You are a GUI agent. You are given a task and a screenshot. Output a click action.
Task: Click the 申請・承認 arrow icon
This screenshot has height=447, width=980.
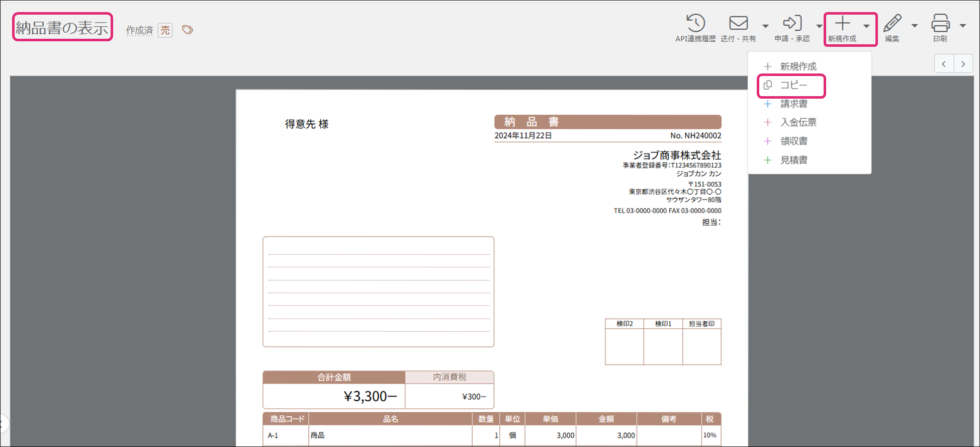pos(792,24)
